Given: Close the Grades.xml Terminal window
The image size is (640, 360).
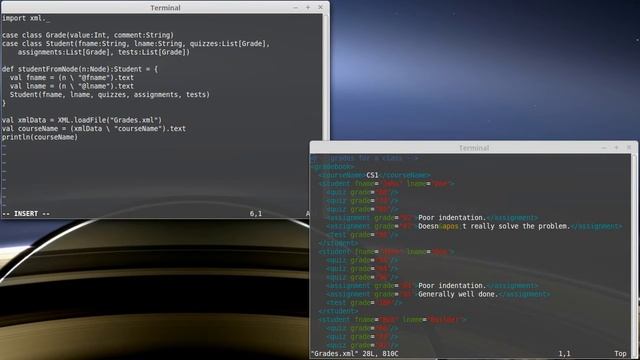Looking at the screenshot, I should 629,147.
